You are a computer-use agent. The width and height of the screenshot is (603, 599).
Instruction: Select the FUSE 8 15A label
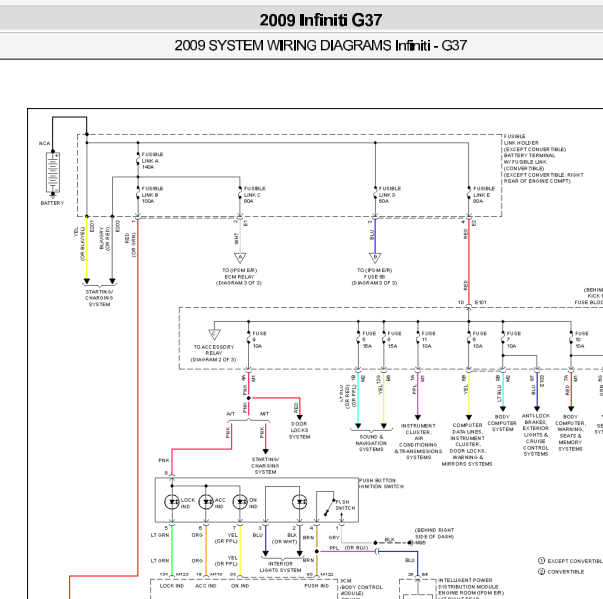click(x=394, y=340)
